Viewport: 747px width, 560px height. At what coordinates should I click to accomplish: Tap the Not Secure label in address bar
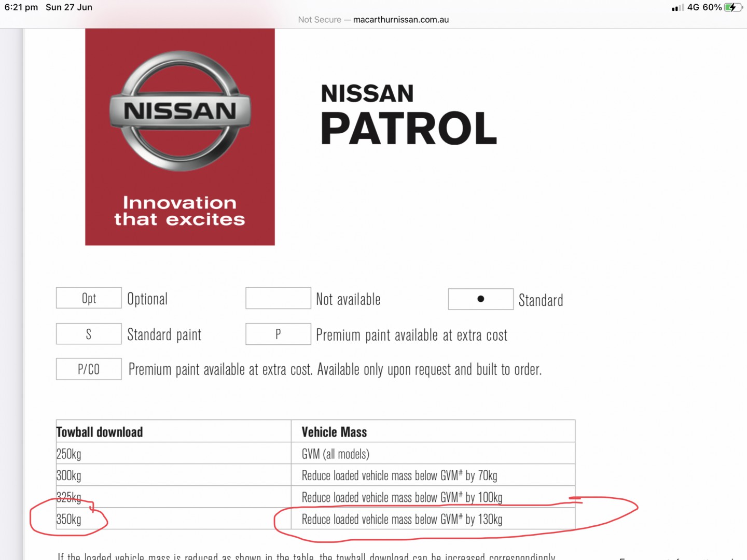point(319,20)
